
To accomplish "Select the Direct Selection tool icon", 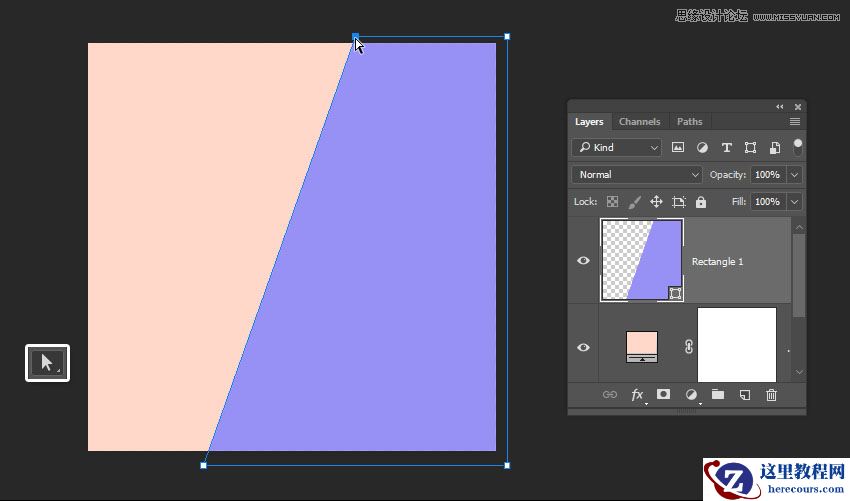I will [x=47, y=363].
